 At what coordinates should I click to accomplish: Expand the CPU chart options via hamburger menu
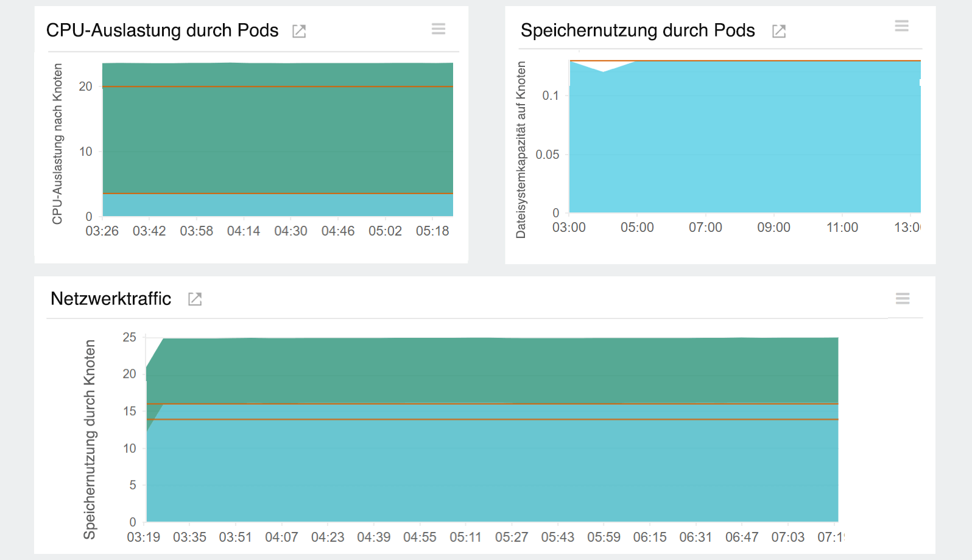[438, 29]
